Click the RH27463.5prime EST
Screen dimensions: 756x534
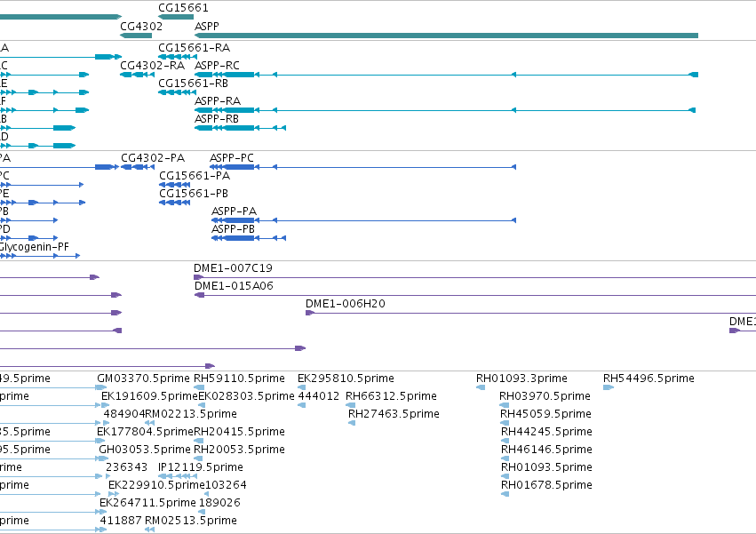coord(352,423)
